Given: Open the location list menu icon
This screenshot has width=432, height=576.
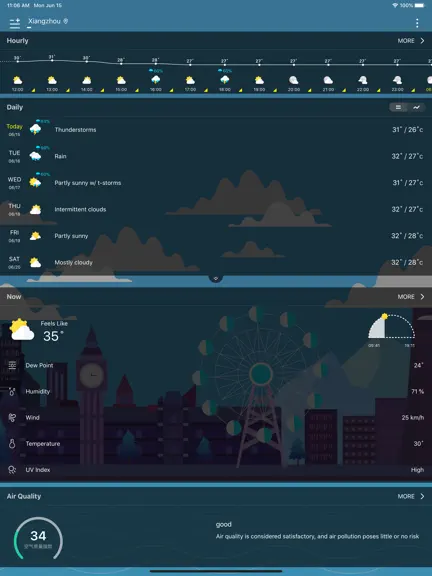Looking at the screenshot, I should pos(15,23).
